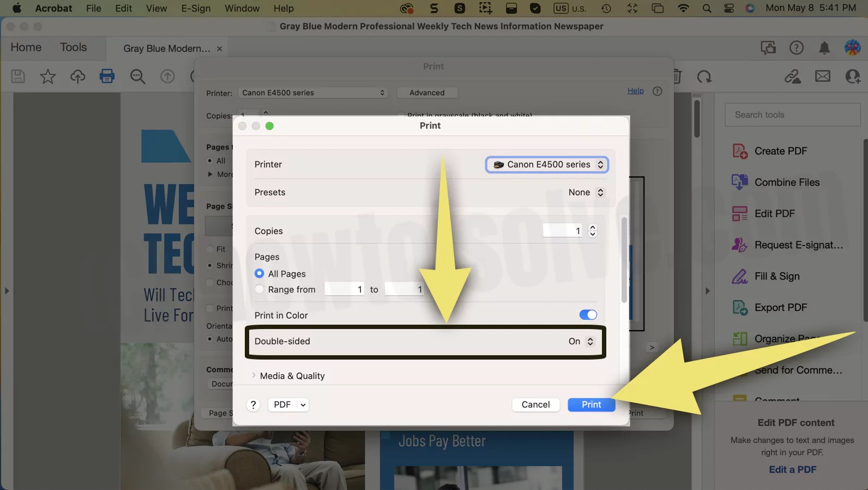
Task: Click the Search tools field
Action: (792, 115)
